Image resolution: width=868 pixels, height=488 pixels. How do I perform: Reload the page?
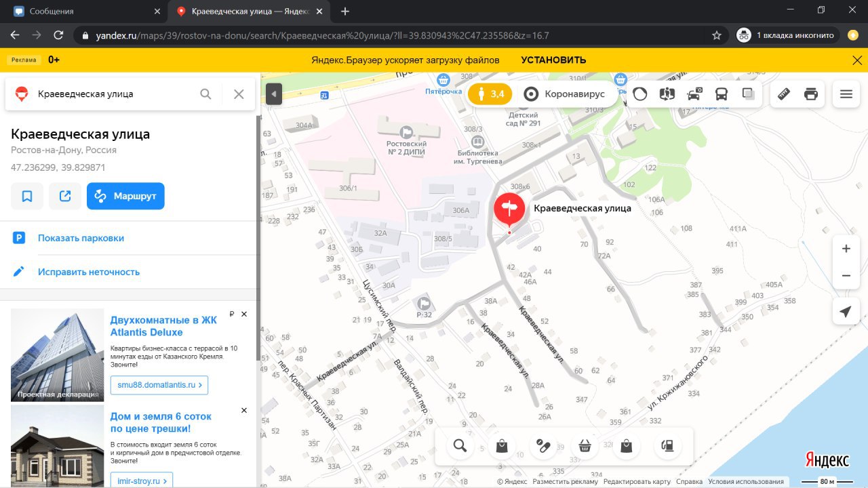tap(58, 35)
